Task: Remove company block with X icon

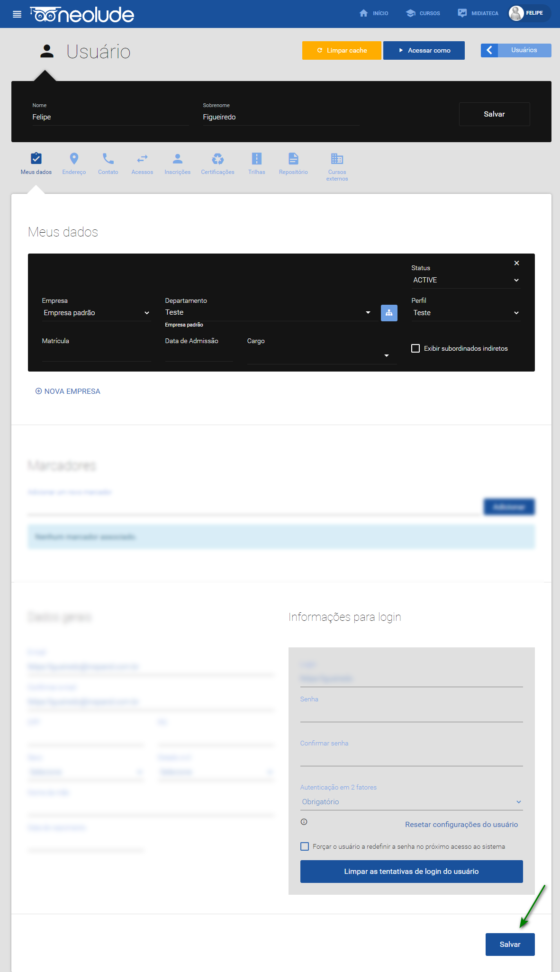Action: click(x=517, y=263)
